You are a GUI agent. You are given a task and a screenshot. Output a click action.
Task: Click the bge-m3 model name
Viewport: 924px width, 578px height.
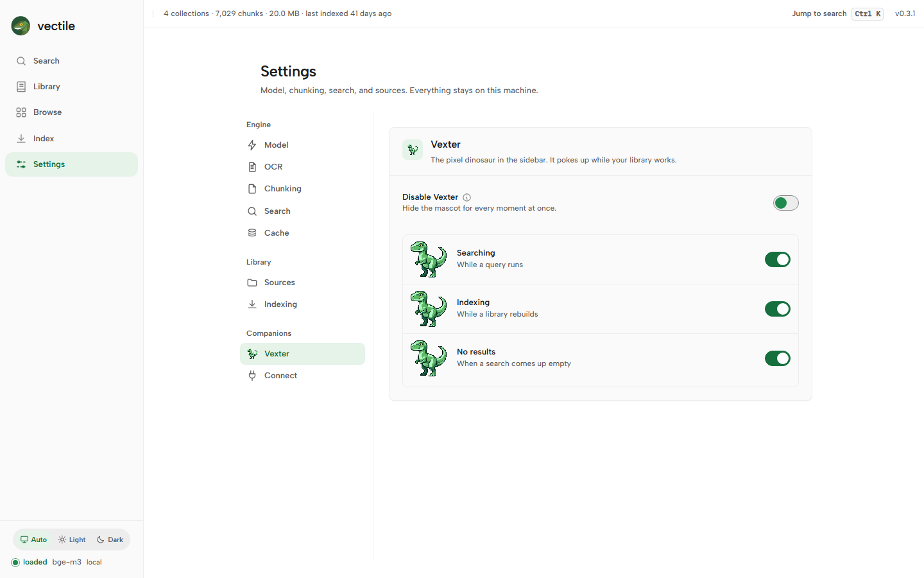pos(67,563)
